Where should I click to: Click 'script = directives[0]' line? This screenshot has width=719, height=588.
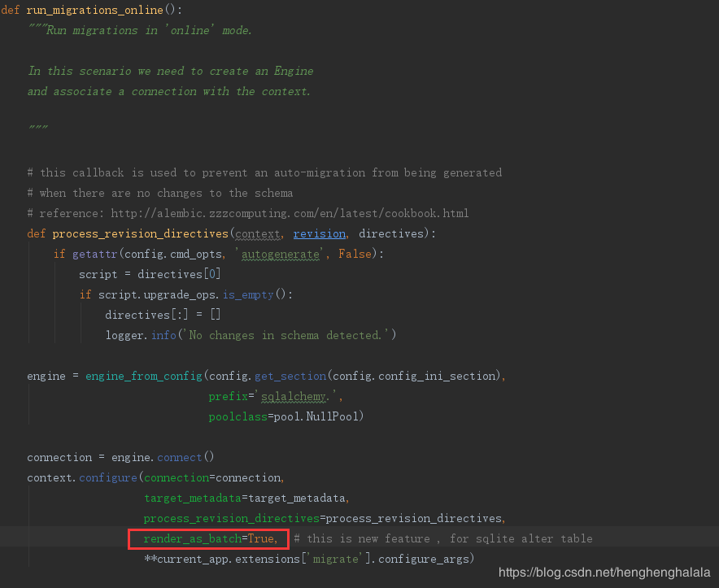click(x=150, y=274)
